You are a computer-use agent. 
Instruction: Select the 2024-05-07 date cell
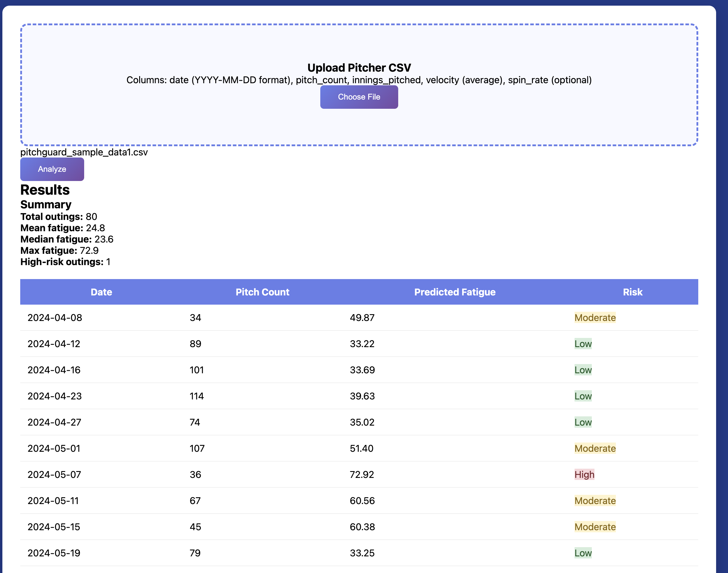(54, 474)
